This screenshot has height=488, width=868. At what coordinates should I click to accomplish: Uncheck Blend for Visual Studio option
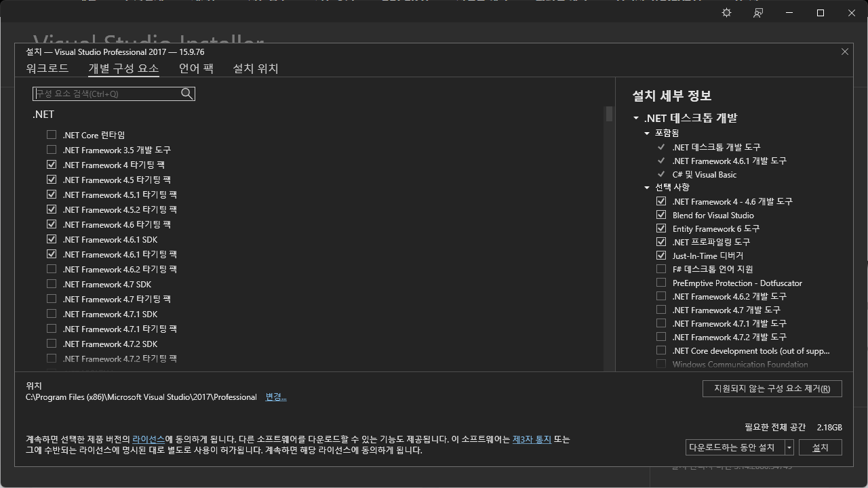(661, 215)
